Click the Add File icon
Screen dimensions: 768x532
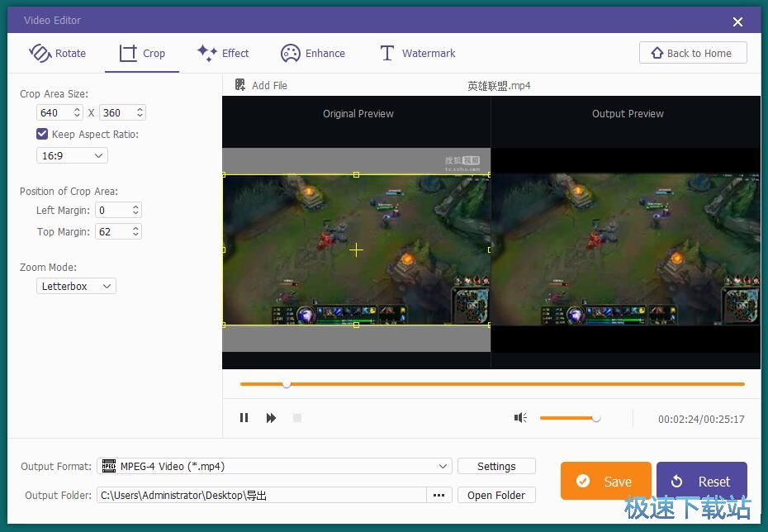(x=240, y=85)
